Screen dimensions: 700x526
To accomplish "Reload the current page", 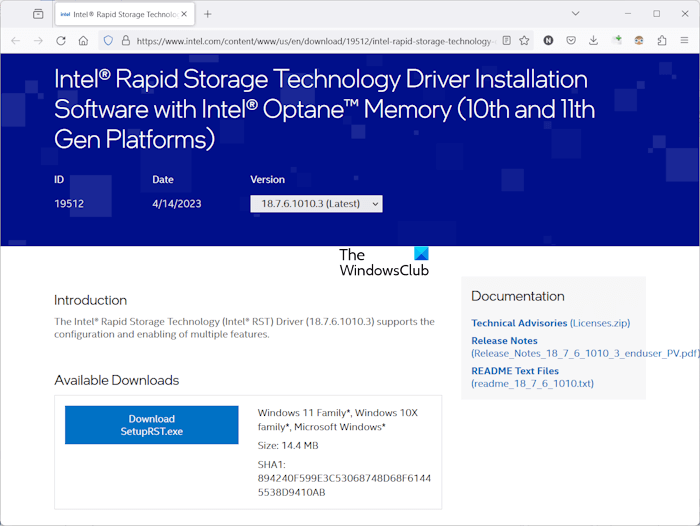I will pos(61,41).
